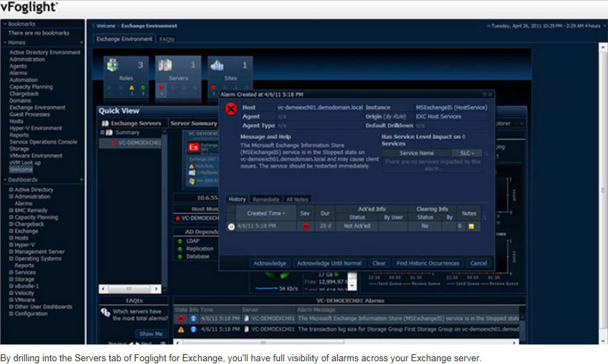Screen dimensions: 608x364
Task: Click the FAQs speech bubble icon
Action: 106,312
